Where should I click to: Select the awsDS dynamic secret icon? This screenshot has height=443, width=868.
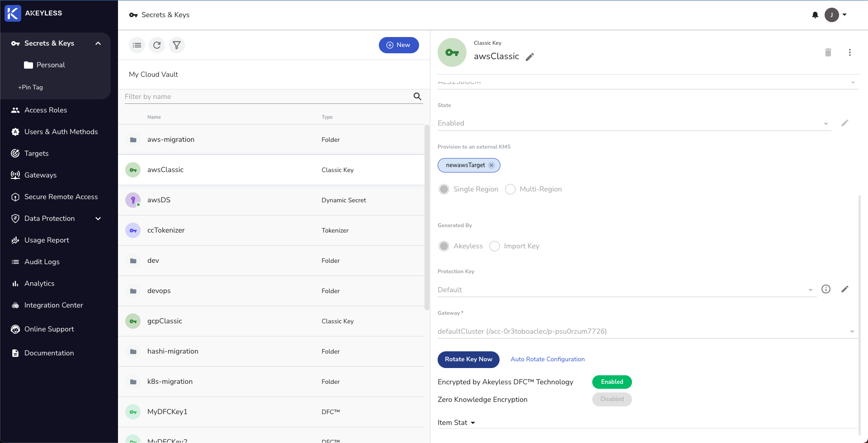point(133,200)
